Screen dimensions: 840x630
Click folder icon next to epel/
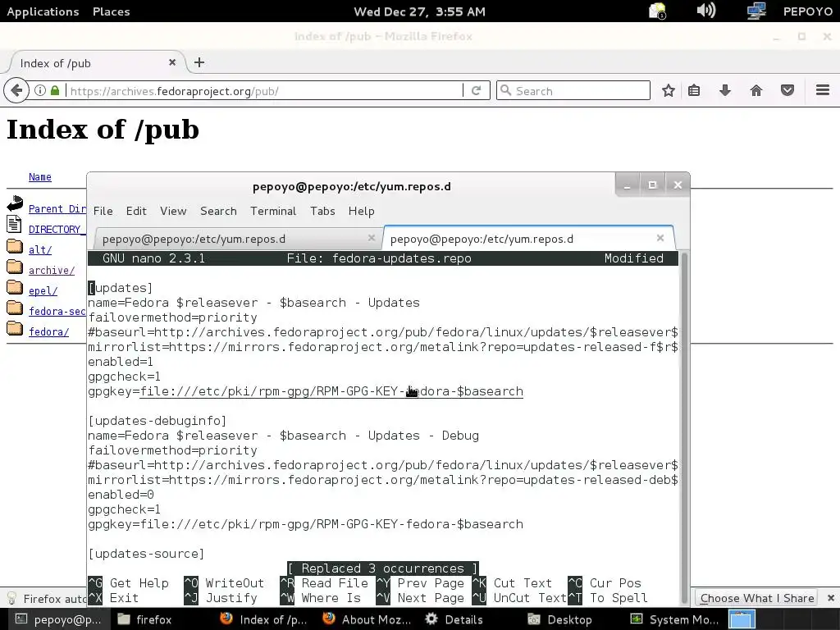pos(15,287)
